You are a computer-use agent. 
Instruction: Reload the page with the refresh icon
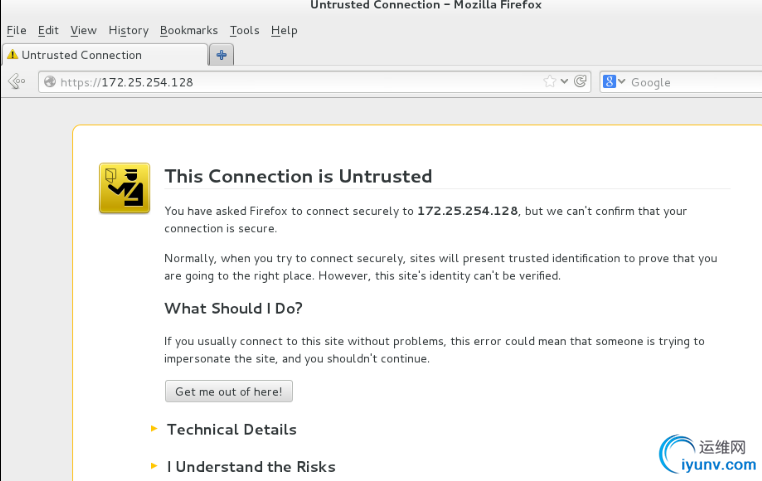[x=580, y=81]
